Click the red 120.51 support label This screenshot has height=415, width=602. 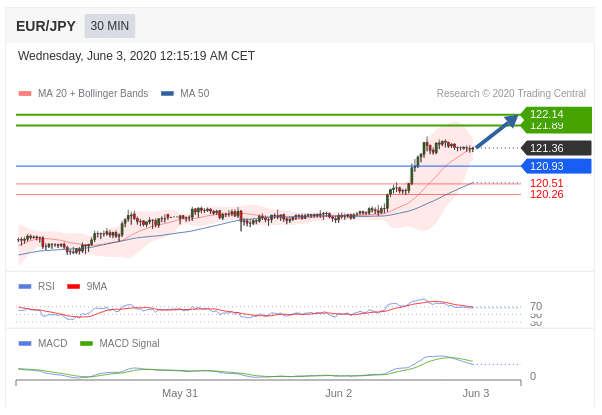click(x=546, y=183)
